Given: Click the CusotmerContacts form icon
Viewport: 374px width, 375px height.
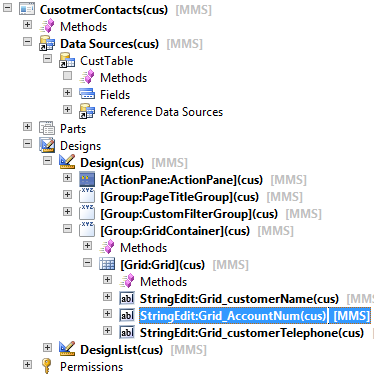Looking at the screenshot, I should point(27,9).
